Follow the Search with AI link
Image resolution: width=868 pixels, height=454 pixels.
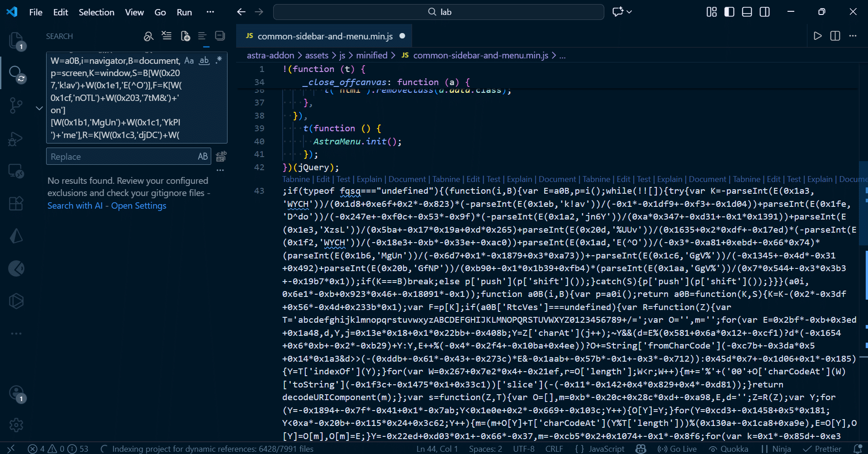tap(75, 205)
